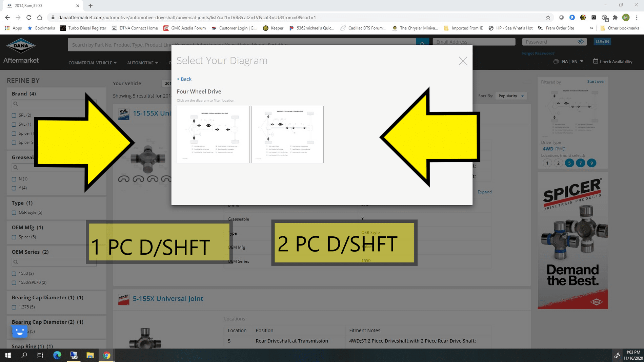The image size is (644, 362).
Task: Expand the bookmarks overflow chevron
Action: pos(591,28)
